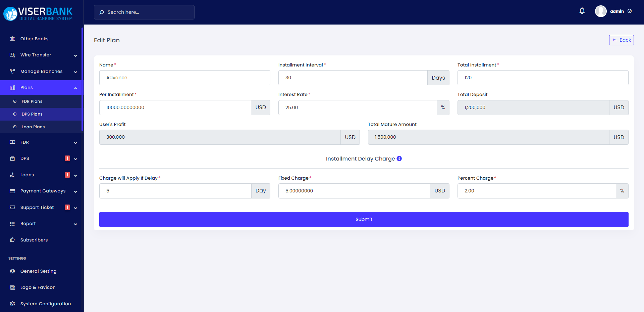Collapse the Plans menu chevron
This screenshot has width=644, height=312.
click(x=75, y=88)
